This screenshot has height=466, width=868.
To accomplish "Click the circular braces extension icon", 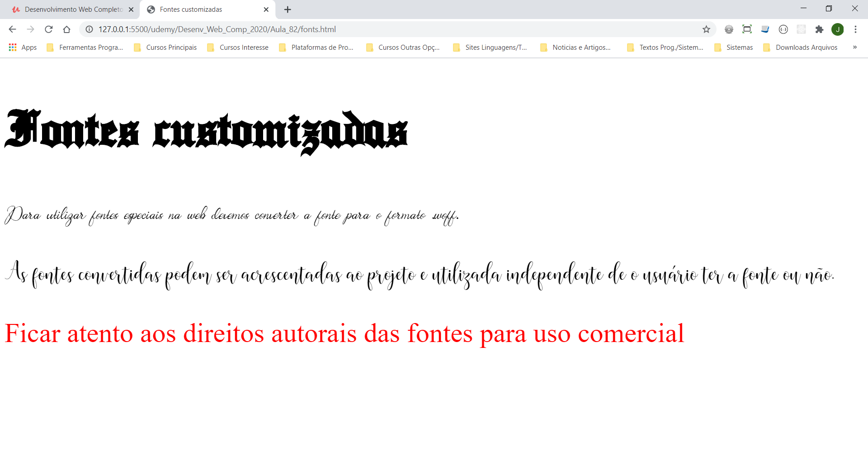I will (x=783, y=29).
